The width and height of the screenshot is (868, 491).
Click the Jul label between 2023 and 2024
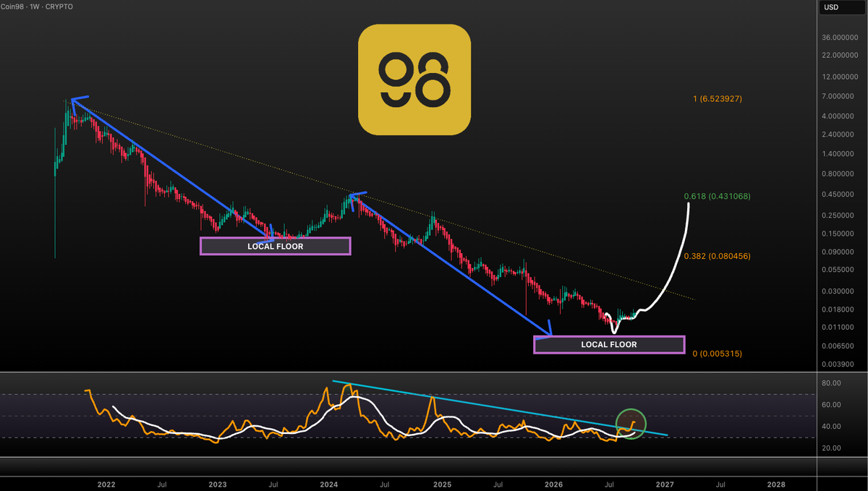click(x=274, y=483)
